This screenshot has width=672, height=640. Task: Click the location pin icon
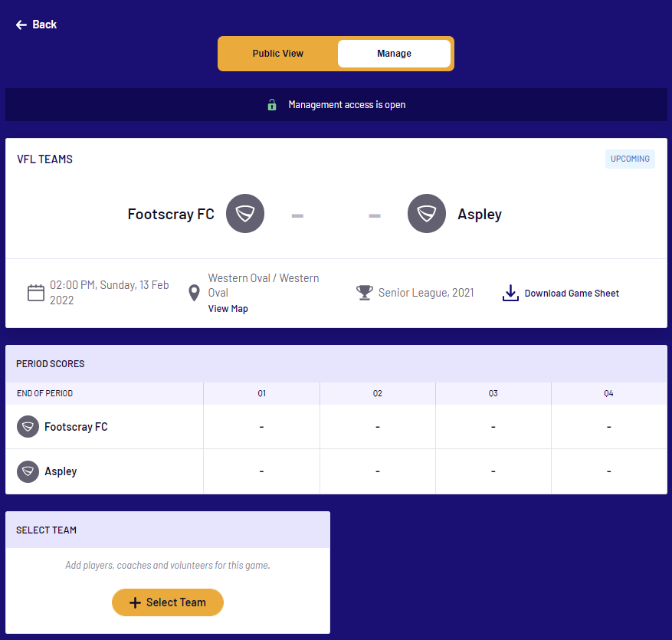point(195,293)
